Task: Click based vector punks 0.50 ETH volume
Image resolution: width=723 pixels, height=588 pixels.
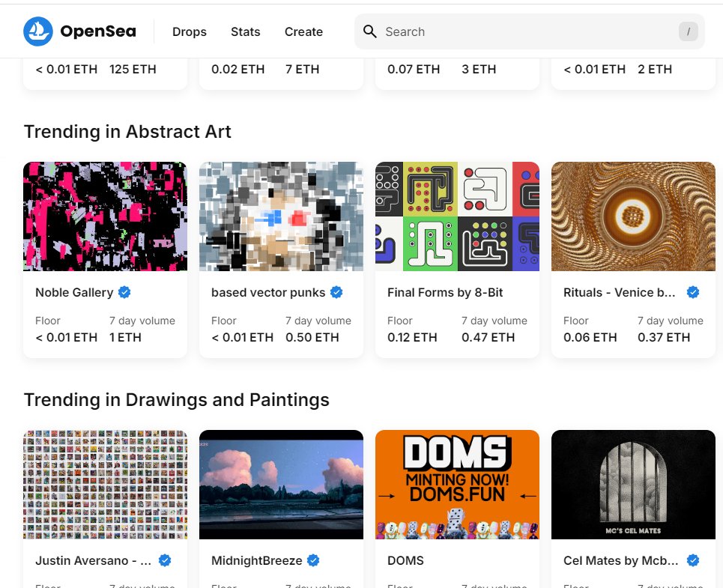Action: [312, 337]
